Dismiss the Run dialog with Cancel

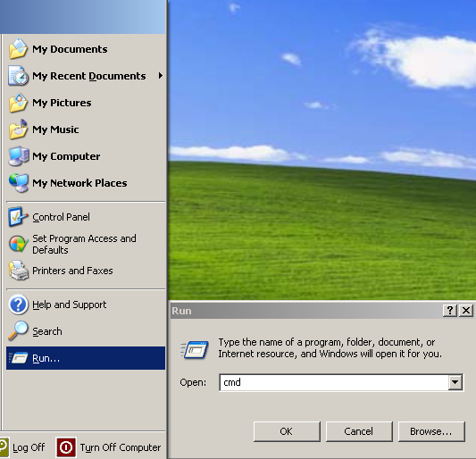[x=359, y=431]
